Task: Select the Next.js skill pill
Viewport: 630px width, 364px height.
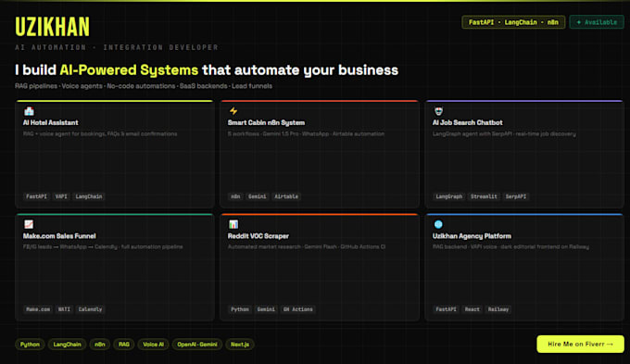Action: tap(240, 345)
